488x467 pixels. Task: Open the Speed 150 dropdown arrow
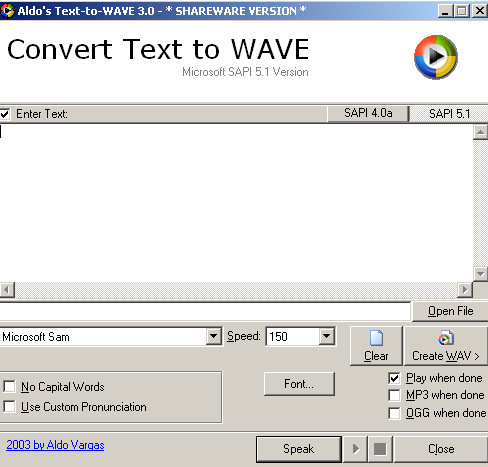(x=327, y=336)
